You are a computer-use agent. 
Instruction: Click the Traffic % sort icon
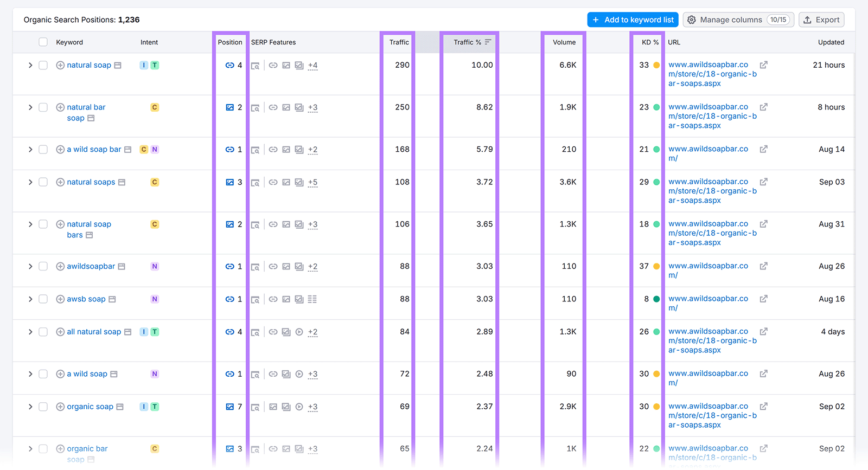(x=488, y=42)
